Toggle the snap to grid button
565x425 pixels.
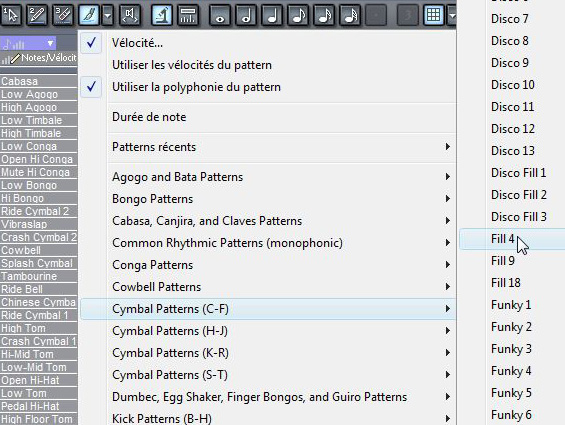pos(433,15)
